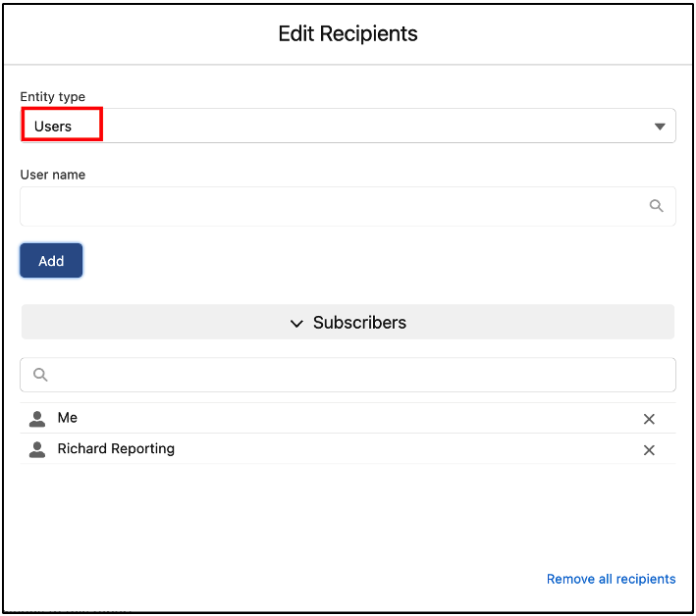Open the Entity type dropdown arrow
Screen dimensions: 696x616
pyautogui.click(x=660, y=127)
